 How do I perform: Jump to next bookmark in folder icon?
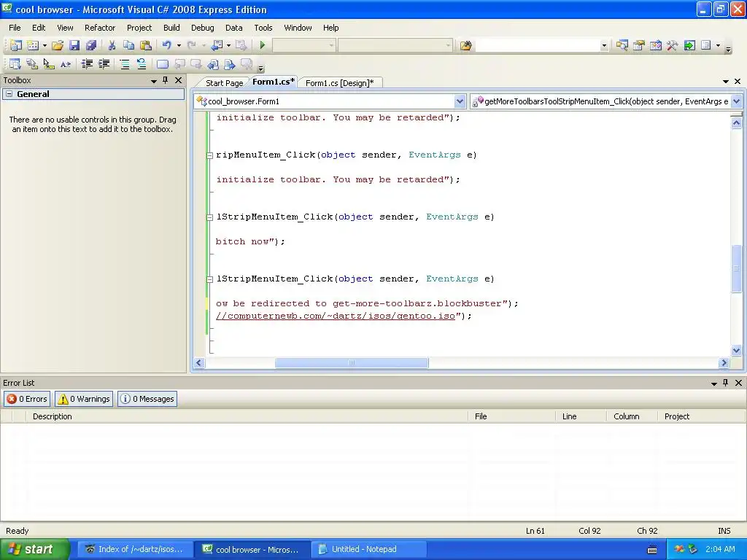(x=230, y=64)
